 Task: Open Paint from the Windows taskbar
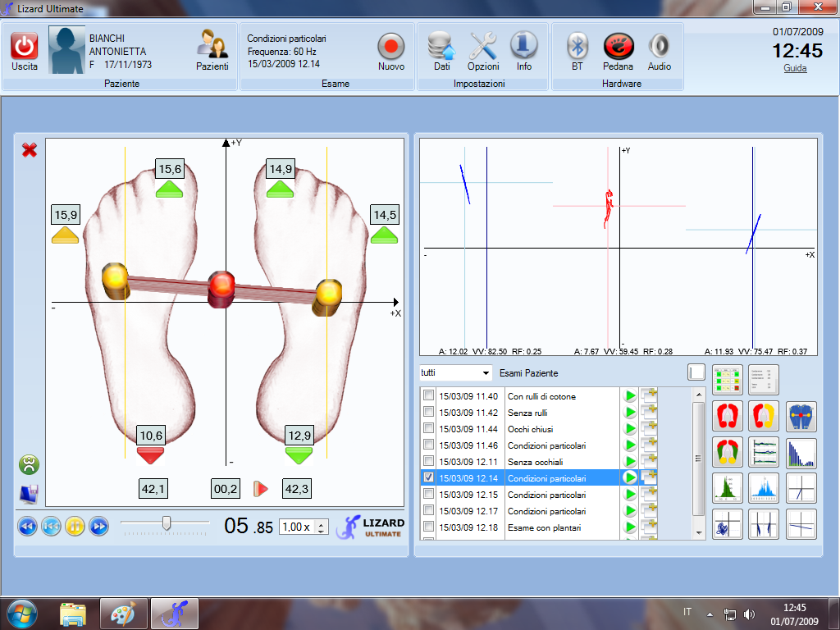coord(123,612)
